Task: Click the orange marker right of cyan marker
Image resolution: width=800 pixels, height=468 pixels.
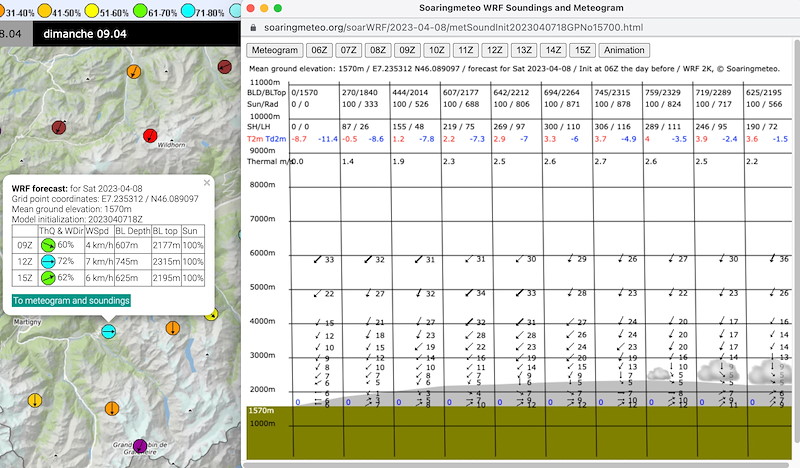Action: click(172, 327)
